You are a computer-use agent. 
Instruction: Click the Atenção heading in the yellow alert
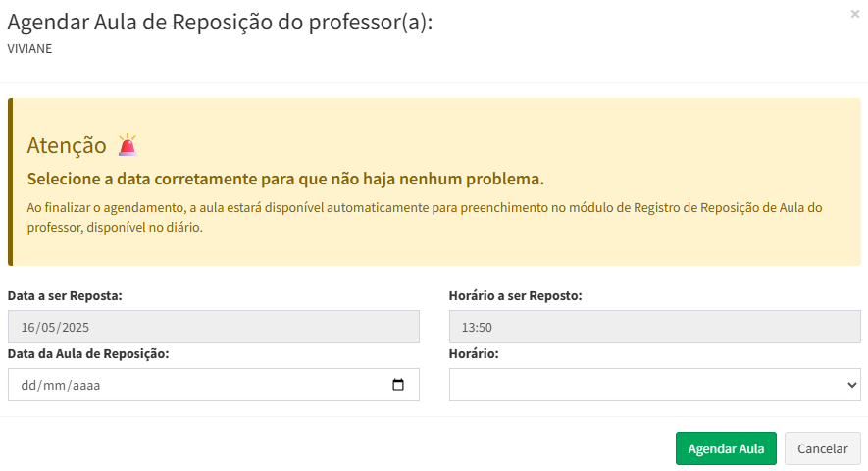(x=67, y=145)
